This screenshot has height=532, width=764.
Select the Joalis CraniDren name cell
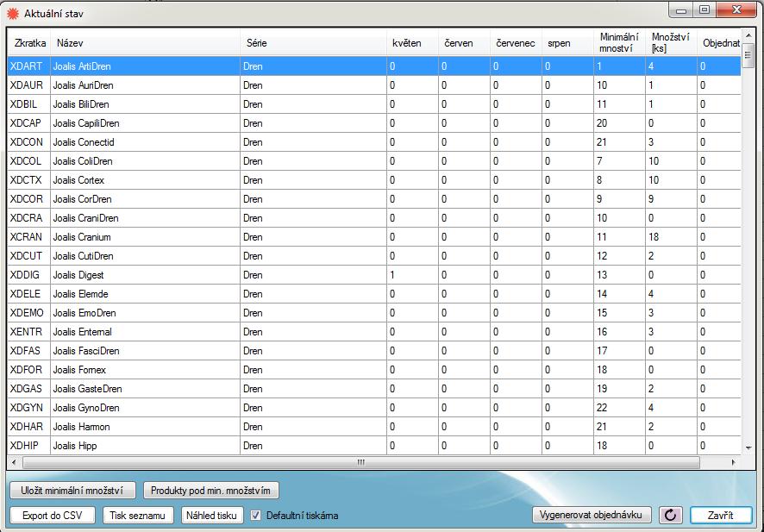[x=145, y=218]
